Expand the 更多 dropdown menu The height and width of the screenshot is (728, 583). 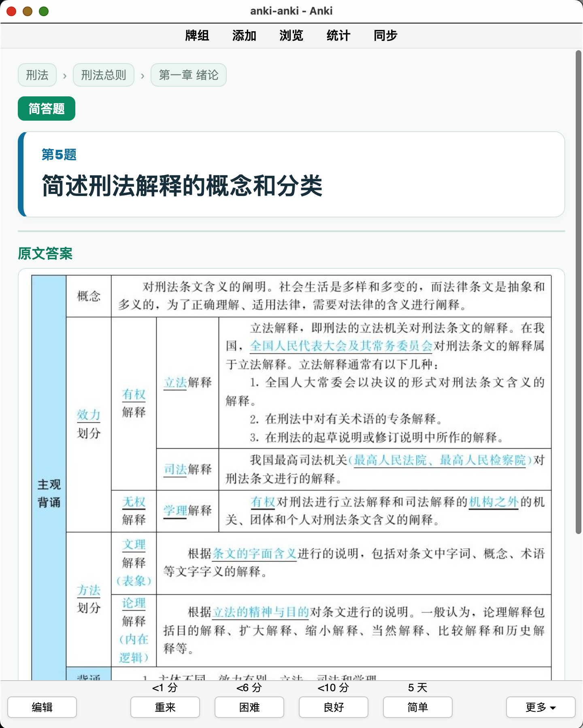click(x=541, y=707)
